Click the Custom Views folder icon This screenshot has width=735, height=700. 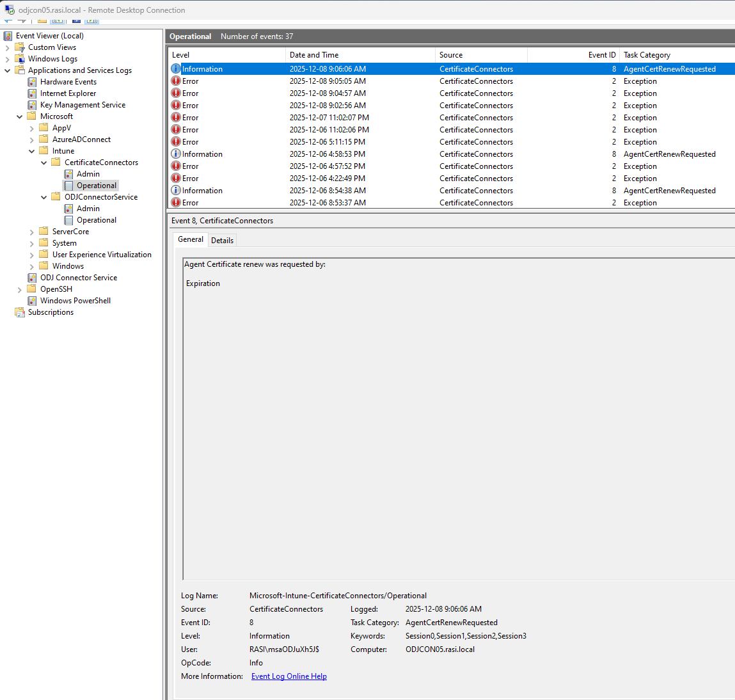20,47
